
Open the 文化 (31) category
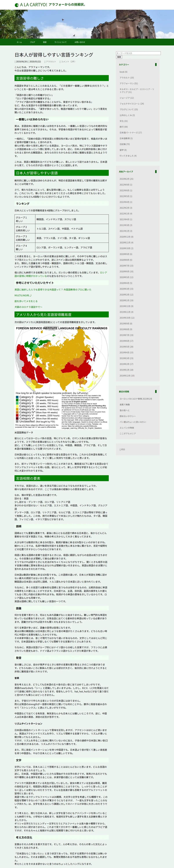point(124,121)
